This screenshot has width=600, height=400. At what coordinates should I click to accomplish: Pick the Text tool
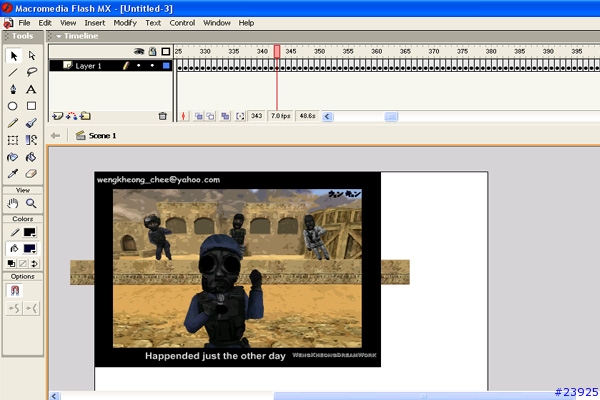pyautogui.click(x=32, y=89)
